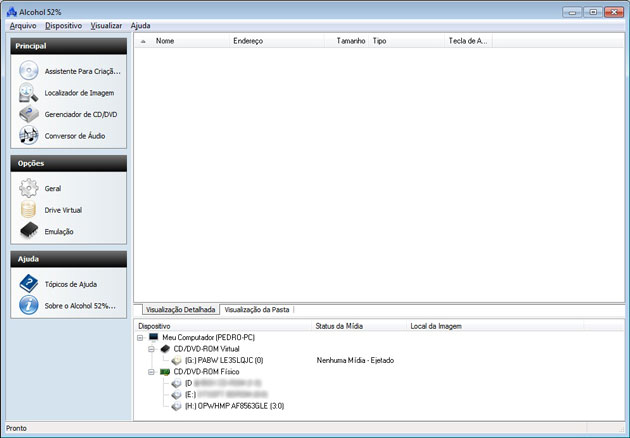Sort by the Tipo column header
The width and height of the screenshot is (630, 438).
407,41
